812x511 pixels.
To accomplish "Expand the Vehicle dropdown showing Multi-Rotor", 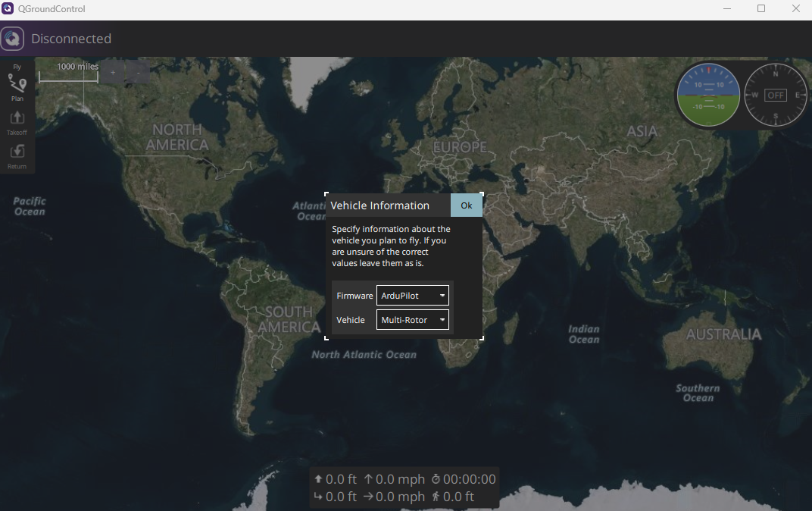I will [x=413, y=320].
